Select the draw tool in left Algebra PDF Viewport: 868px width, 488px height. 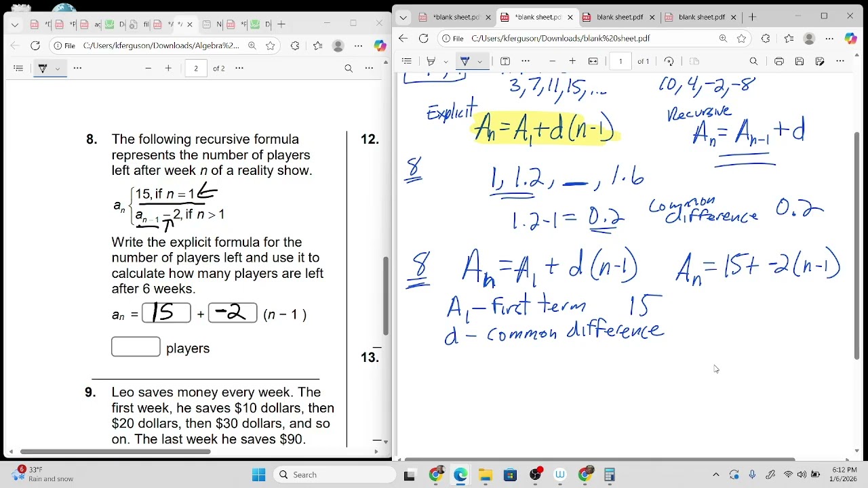click(43, 68)
